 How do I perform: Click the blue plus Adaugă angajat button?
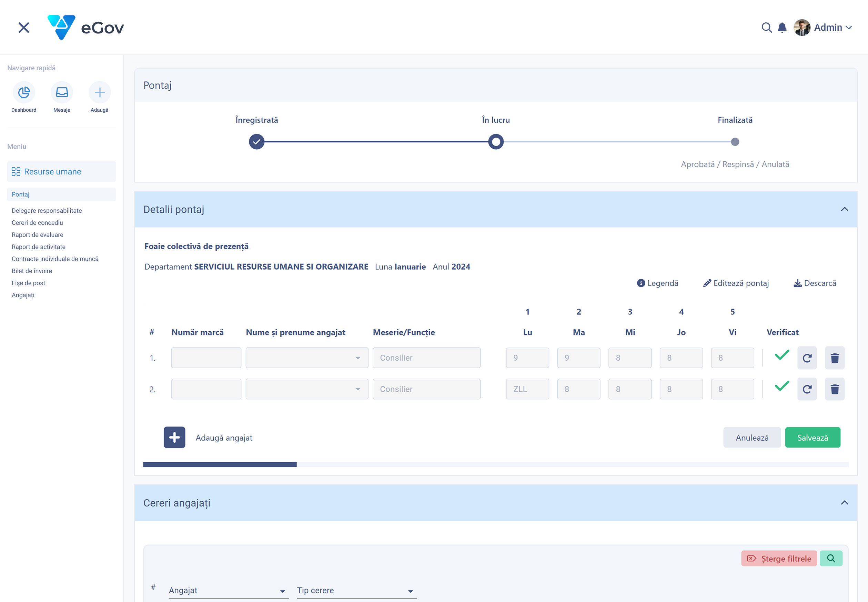pyautogui.click(x=174, y=438)
